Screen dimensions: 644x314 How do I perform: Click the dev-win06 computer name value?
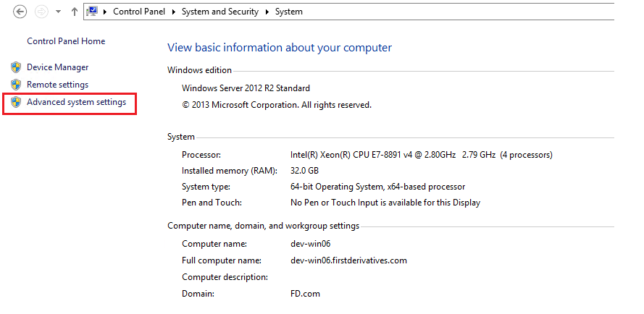point(311,244)
